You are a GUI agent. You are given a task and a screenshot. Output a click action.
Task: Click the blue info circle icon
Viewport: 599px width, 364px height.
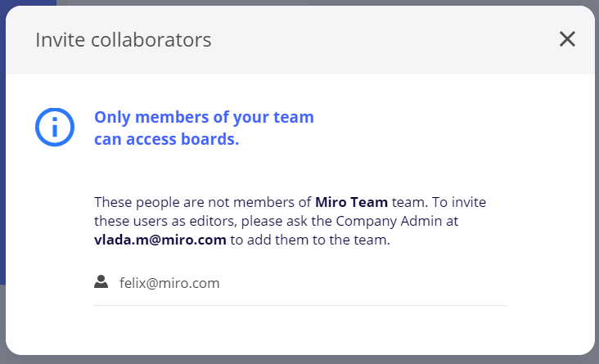(55, 127)
